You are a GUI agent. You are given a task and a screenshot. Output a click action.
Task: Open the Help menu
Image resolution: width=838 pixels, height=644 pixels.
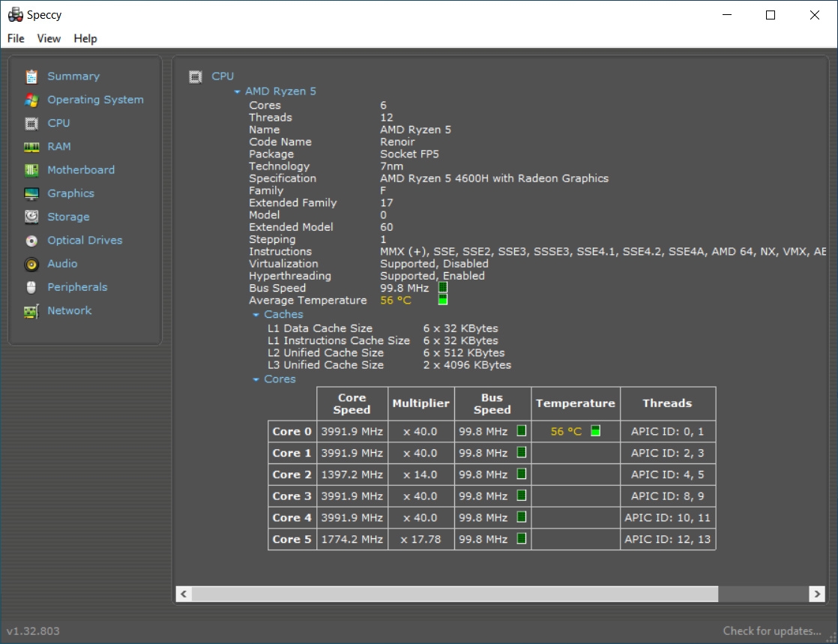(85, 38)
